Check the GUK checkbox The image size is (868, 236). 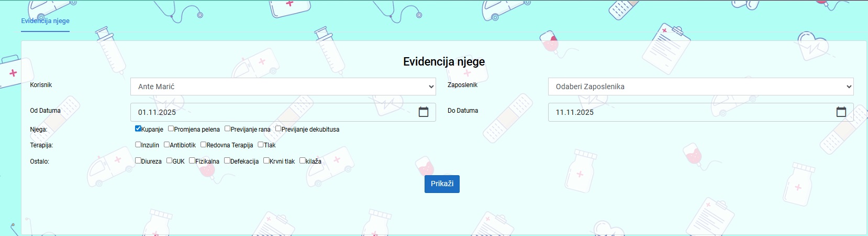point(170,160)
